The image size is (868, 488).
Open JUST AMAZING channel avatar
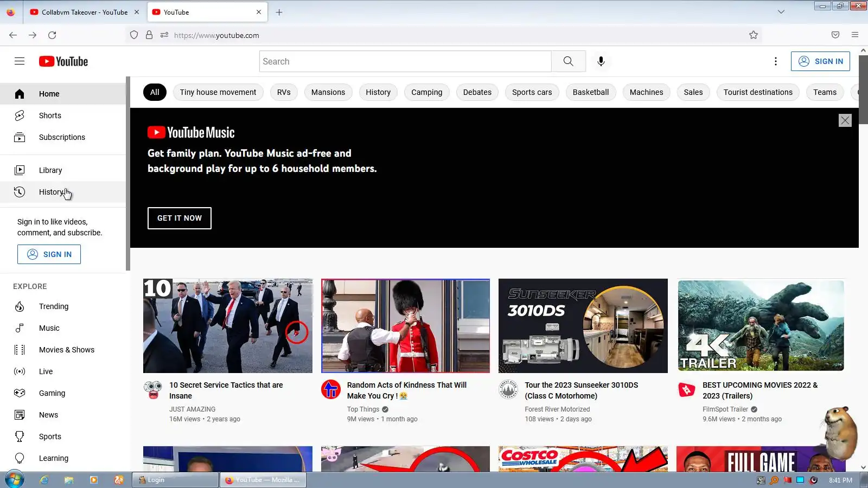tap(153, 389)
